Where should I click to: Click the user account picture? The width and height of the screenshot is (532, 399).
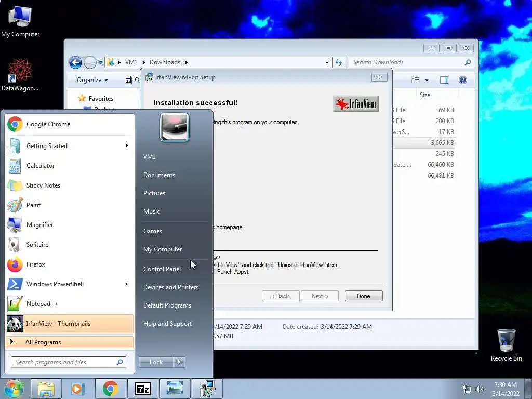pos(175,128)
